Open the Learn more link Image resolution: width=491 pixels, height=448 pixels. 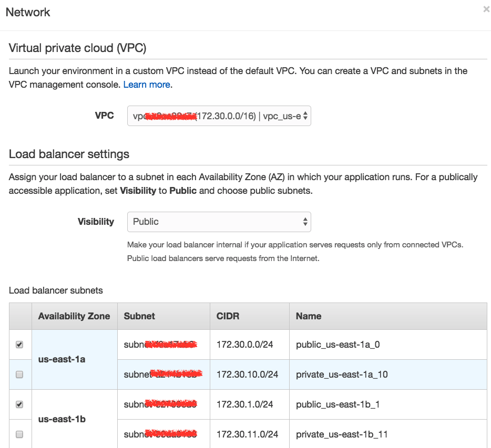pyautogui.click(x=147, y=85)
